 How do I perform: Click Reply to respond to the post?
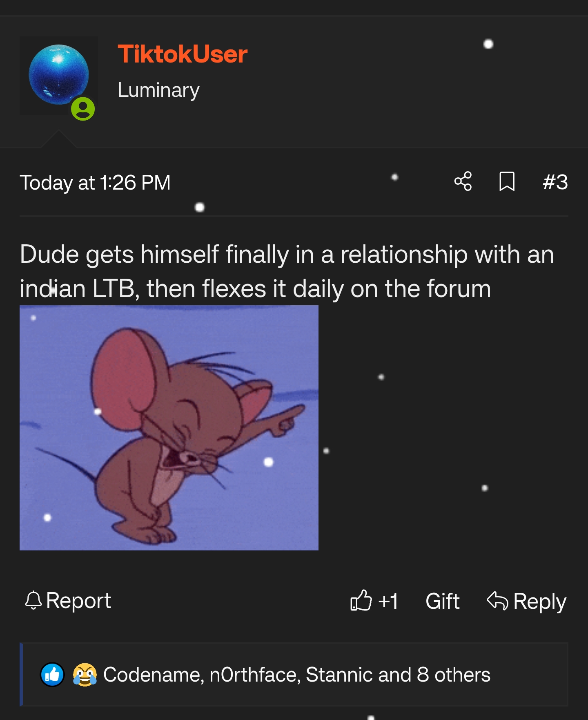pyautogui.click(x=539, y=601)
